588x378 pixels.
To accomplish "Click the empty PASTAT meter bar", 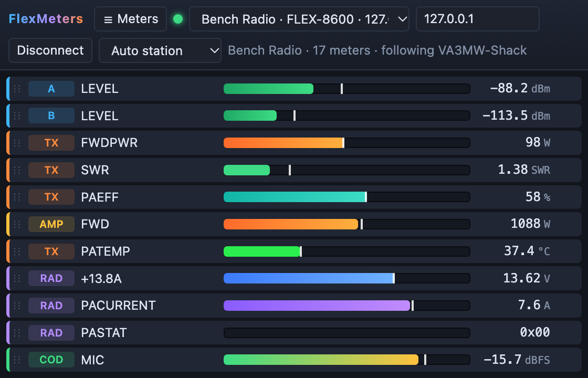I will (347, 333).
